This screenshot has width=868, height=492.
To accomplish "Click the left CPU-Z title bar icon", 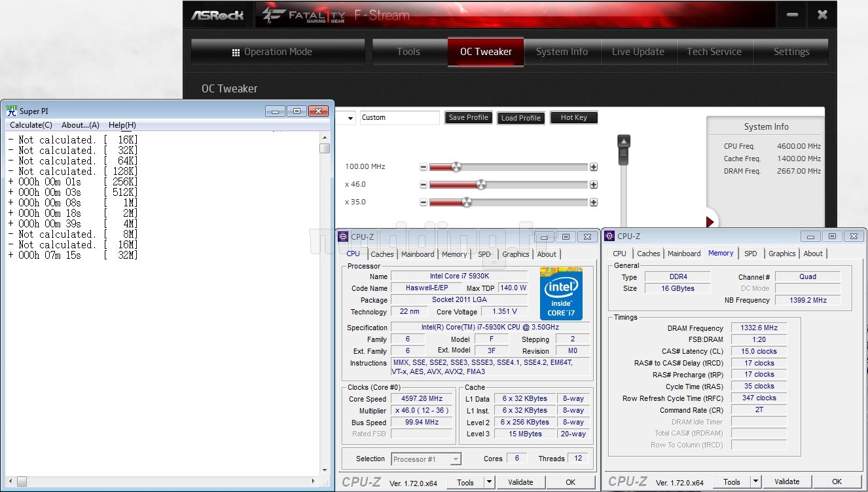I will (344, 237).
